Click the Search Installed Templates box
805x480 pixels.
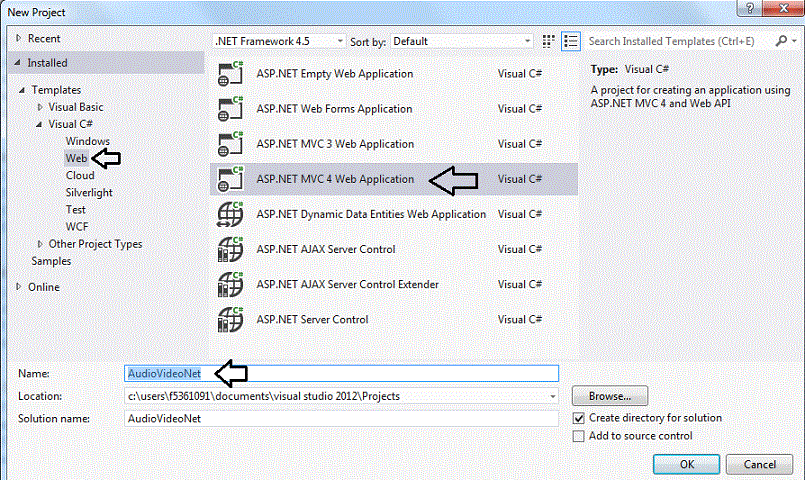click(678, 41)
